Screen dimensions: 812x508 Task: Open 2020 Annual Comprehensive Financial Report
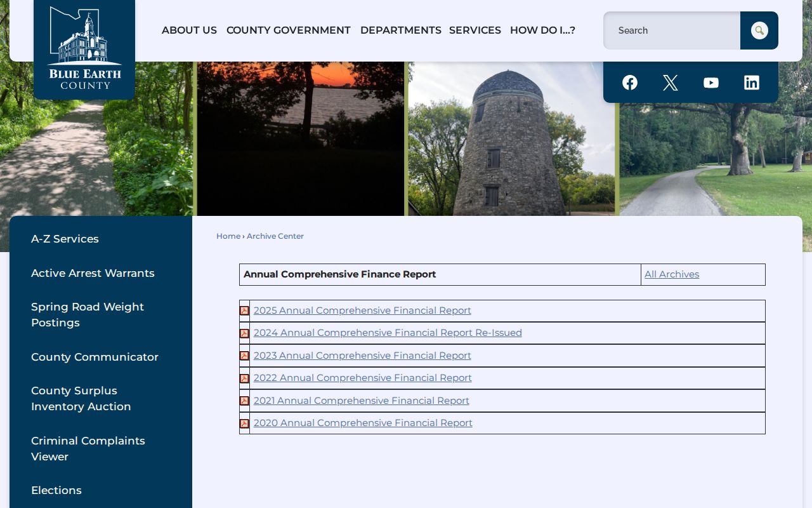(x=363, y=423)
